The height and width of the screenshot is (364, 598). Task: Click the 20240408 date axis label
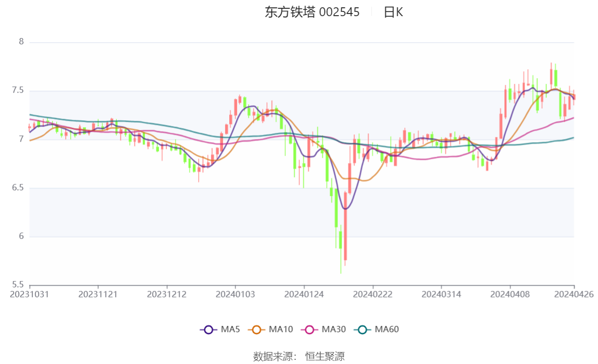pyautogui.click(x=510, y=294)
